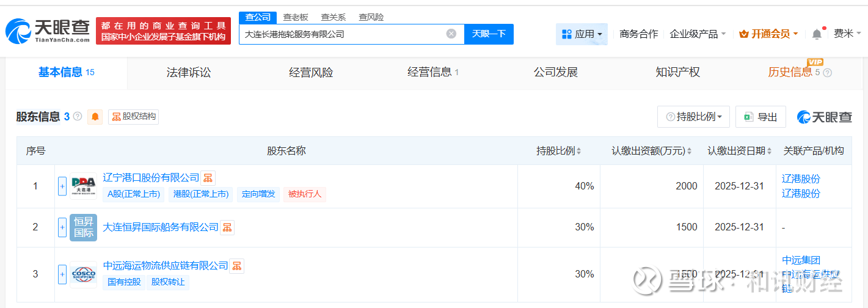The image size is (868, 308).
Task: Click the 导出 export button
Action: point(760,117)
